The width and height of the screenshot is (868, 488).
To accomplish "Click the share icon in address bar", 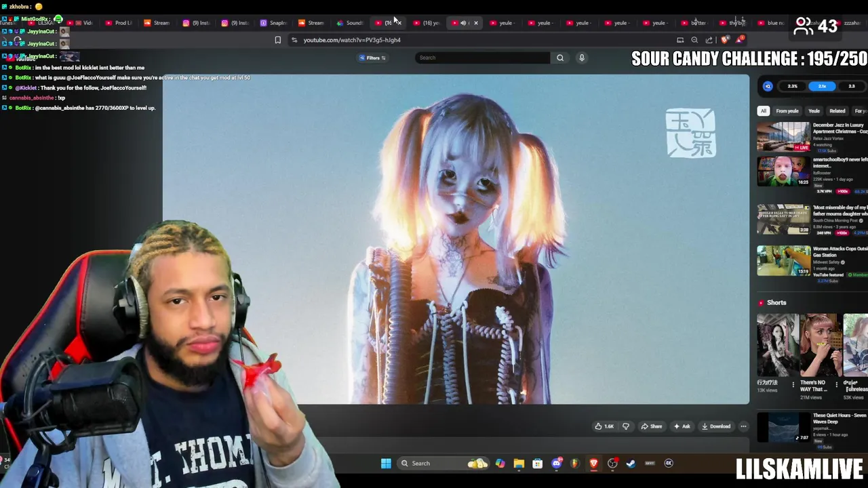I will coord(709,40).
